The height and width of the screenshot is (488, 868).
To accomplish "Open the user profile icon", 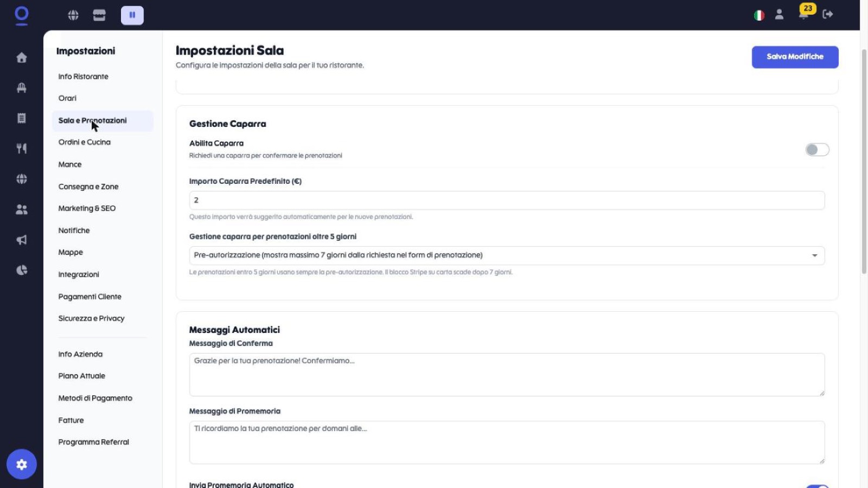I will [x=779, y=15].
